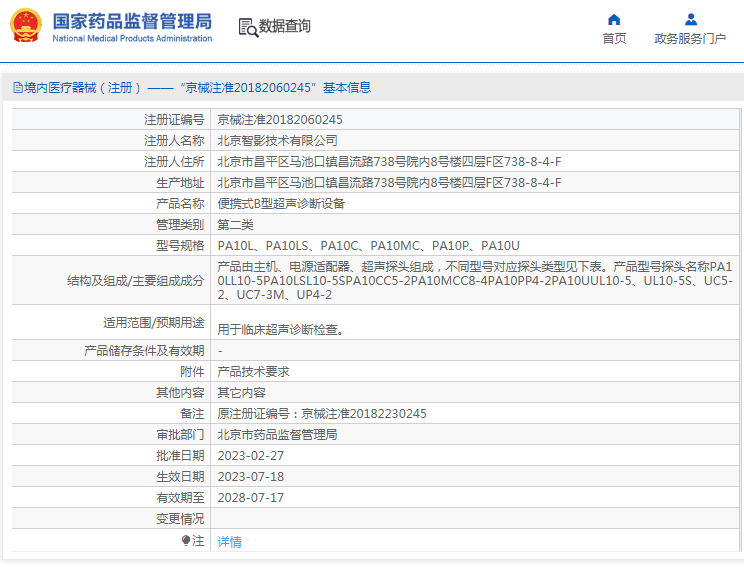Click the 原注册证编号 remark cell
Screen dimensions: 744x567
click(322, 414)
